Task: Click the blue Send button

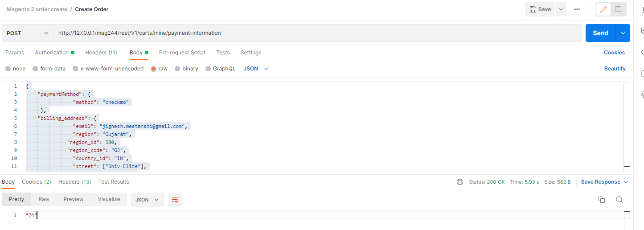Action: [600, 33]
